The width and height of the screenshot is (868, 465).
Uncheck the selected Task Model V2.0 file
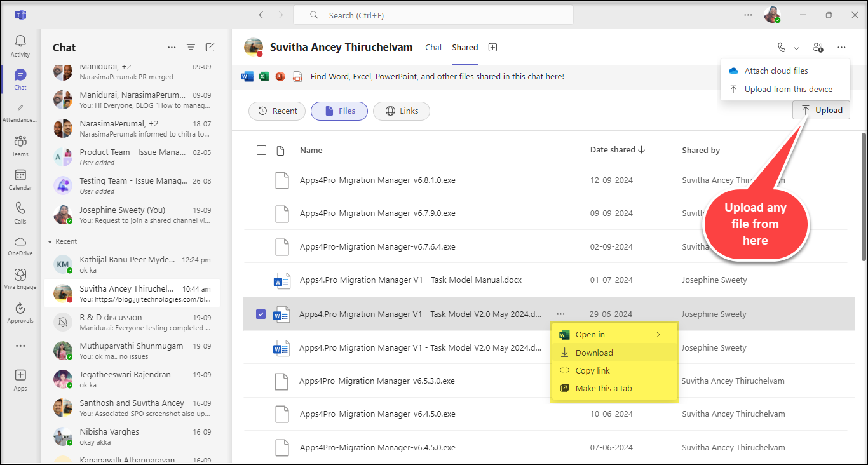261,314
